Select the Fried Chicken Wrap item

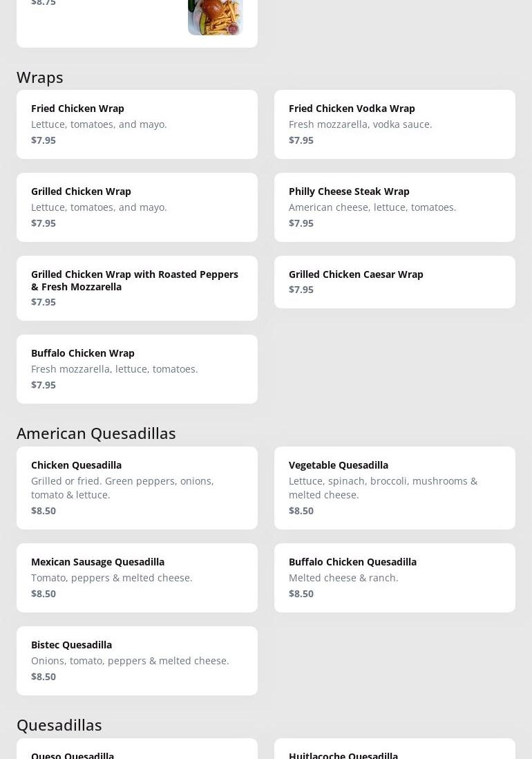point(137,124)
